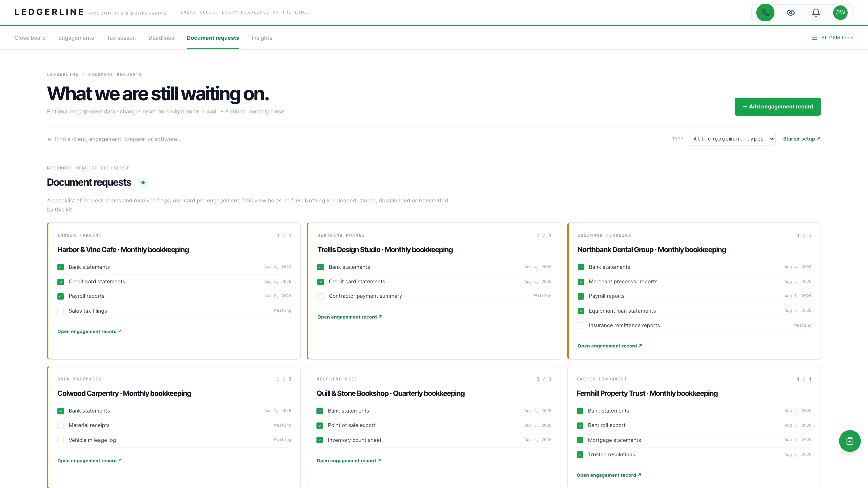Check Material receipts as received

click(x=61, y=425)
